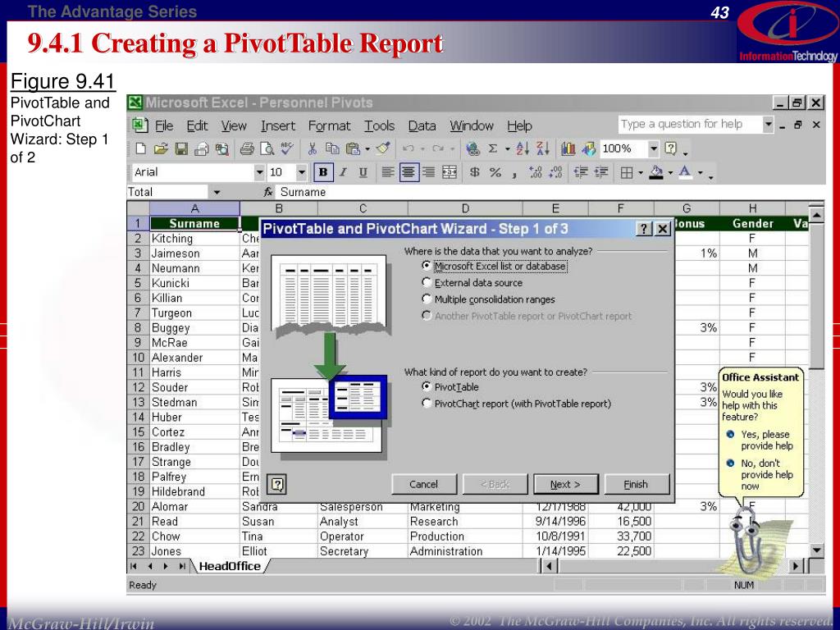This screenshot has height=630, width=840.
Task: Click the wizard's title bar ? help button
Action: pos(643,230)
